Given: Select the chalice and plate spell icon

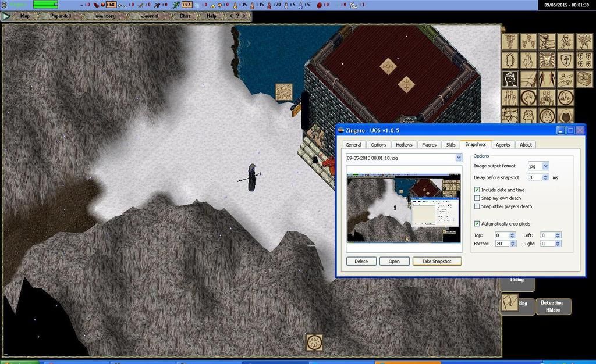Looking at the screenshot, I should point(547,41).
